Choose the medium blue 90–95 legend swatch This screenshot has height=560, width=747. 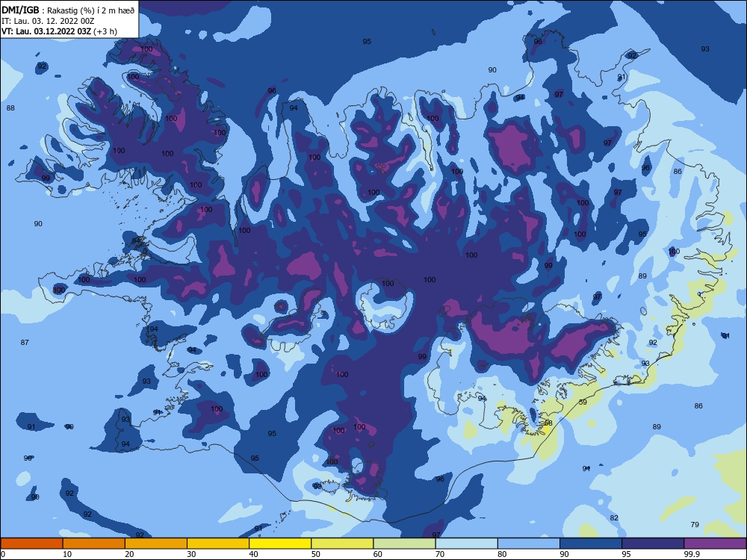(591, 544)
